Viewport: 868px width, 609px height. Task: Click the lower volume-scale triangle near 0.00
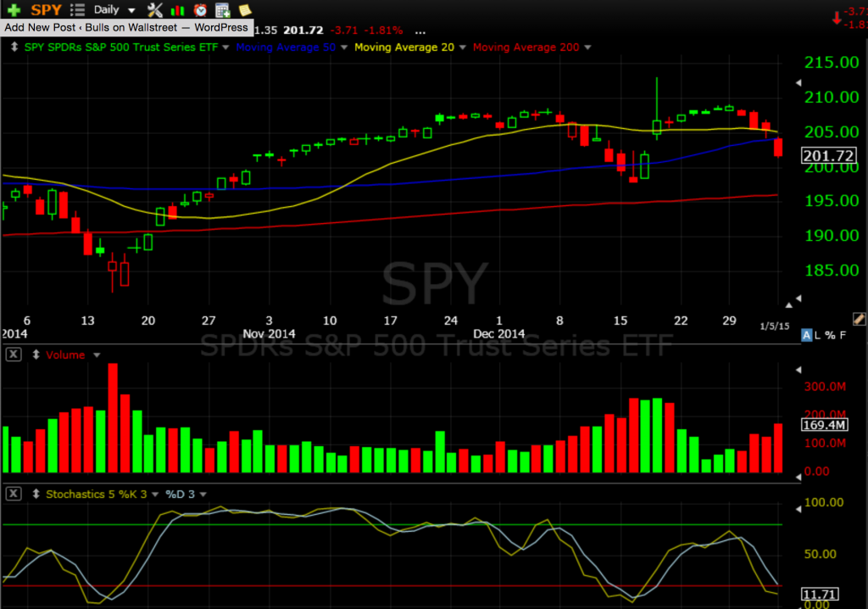(x=798, y=477)
